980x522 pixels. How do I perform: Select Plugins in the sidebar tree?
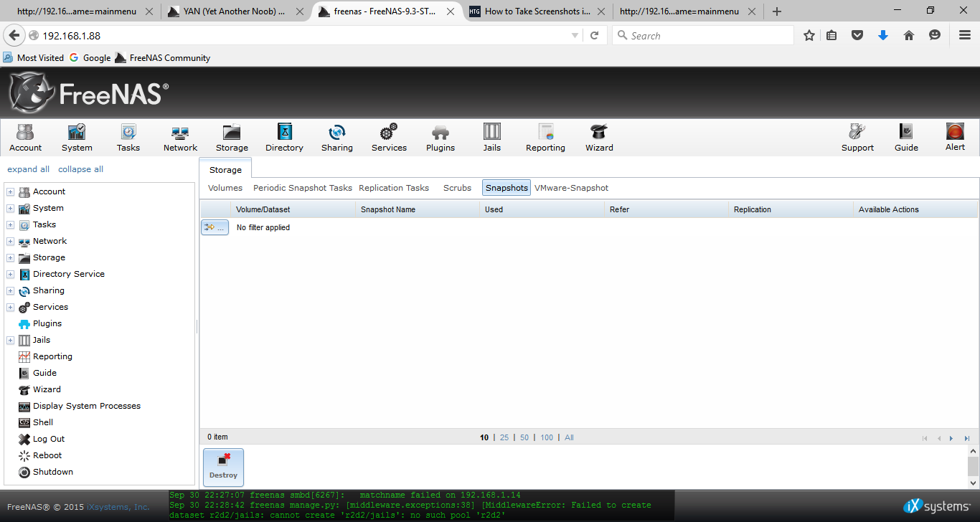pyautogui.click(x=47, y=323)
